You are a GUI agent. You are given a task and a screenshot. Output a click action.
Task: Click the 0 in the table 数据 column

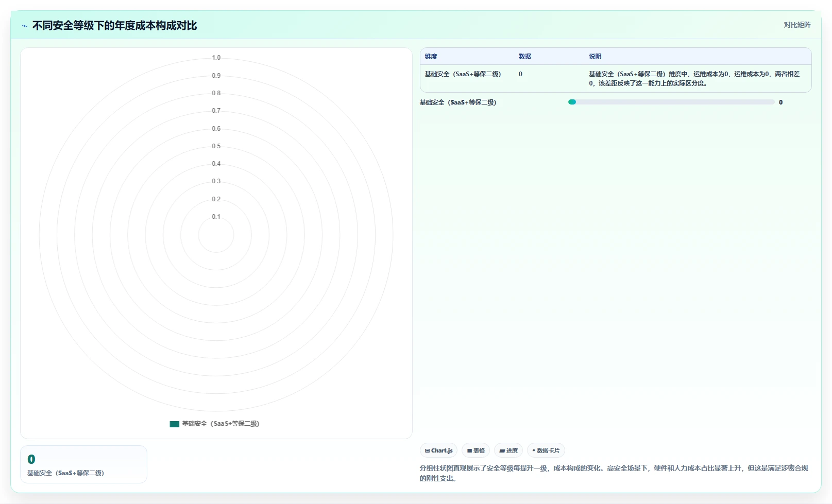520,74
